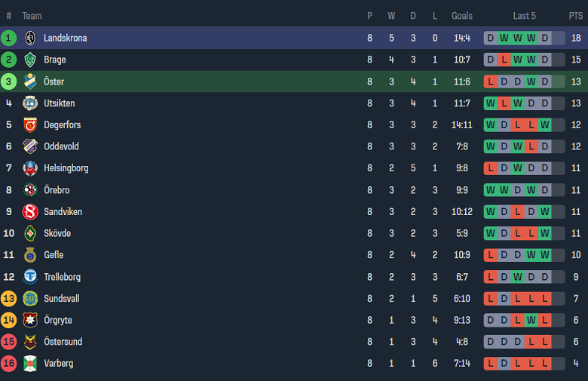This screenshot has width=588, height=381.
Task: Click the Degerfors club crest
Action: tap(30, 124)
